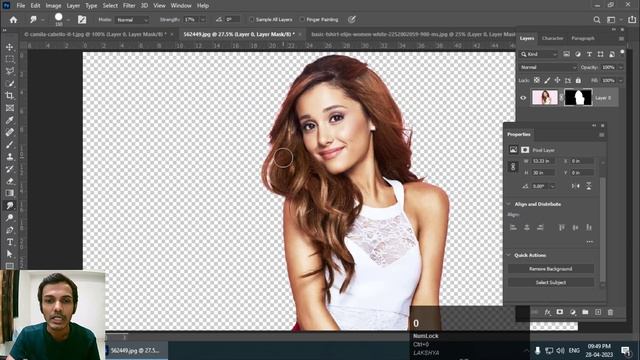The height and width of the screenshot is (360, 640).
Task: Click the Remove Background button
Action: point(551,269)
